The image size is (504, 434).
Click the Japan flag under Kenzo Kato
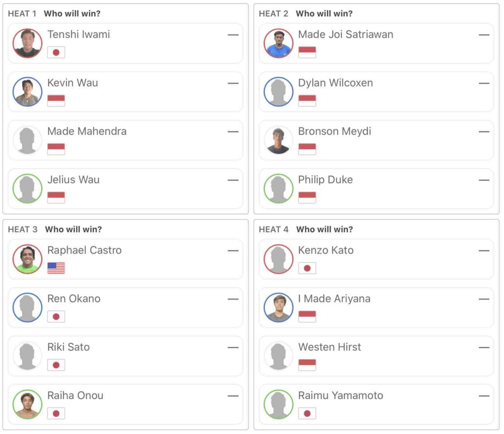(307, 268)
